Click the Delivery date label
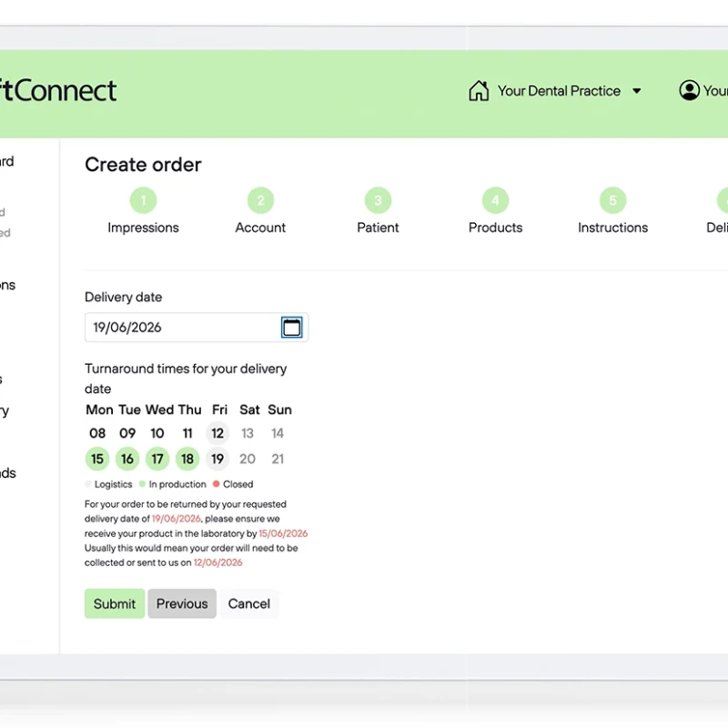This screenshot has height=728, width=728. click(x=124, y=298)
